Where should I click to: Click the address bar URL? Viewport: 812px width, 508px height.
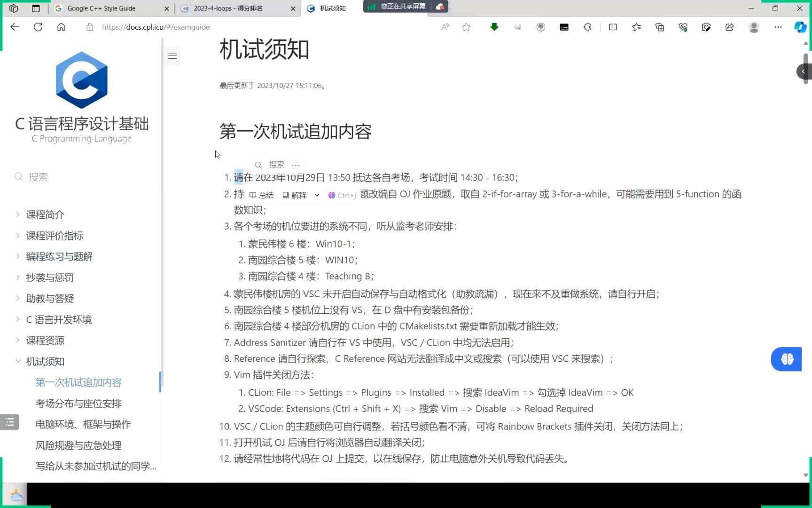pyautogui.click(x=156, y=27)
